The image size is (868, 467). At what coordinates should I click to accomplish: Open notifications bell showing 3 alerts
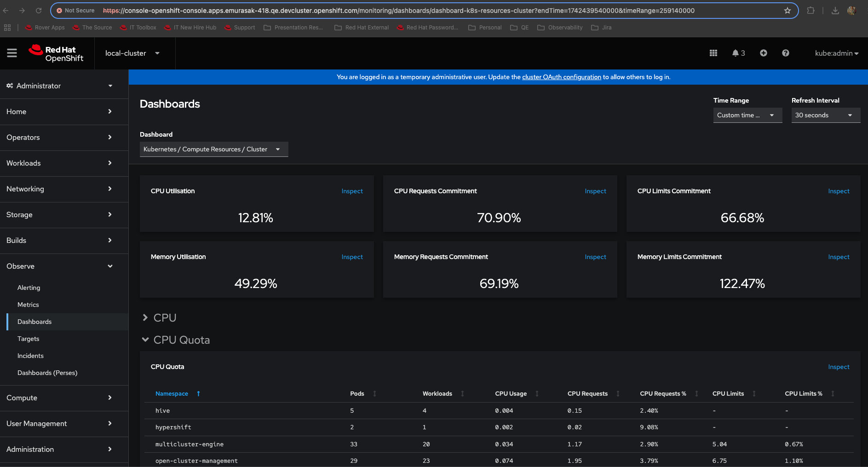coord(738,53)
